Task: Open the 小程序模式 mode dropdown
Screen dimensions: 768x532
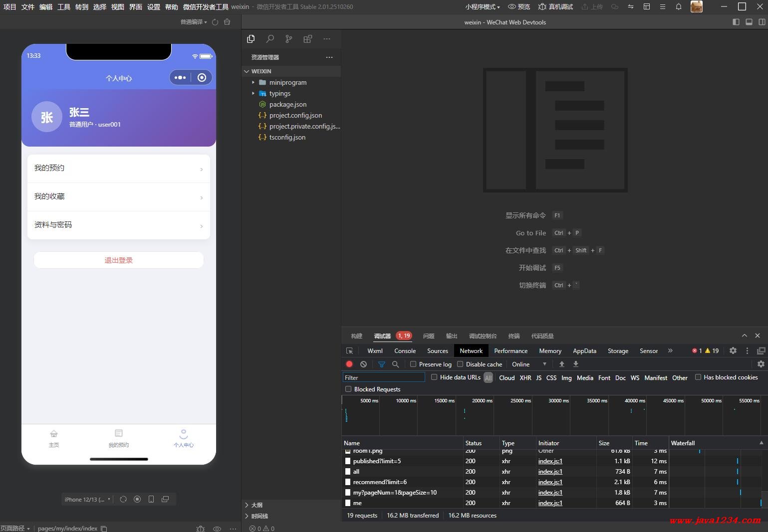Action: [x=482, y=7]
